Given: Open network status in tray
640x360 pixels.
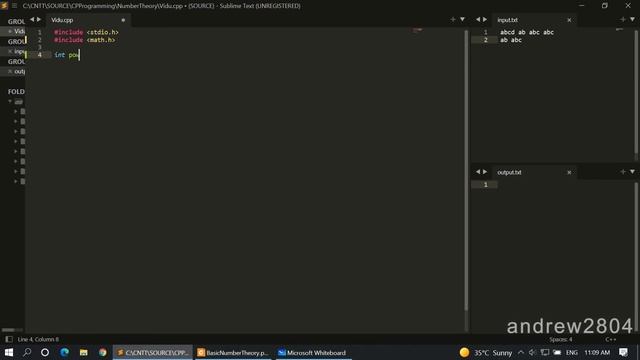Looking at the screenshot, I should click(545, 352).
